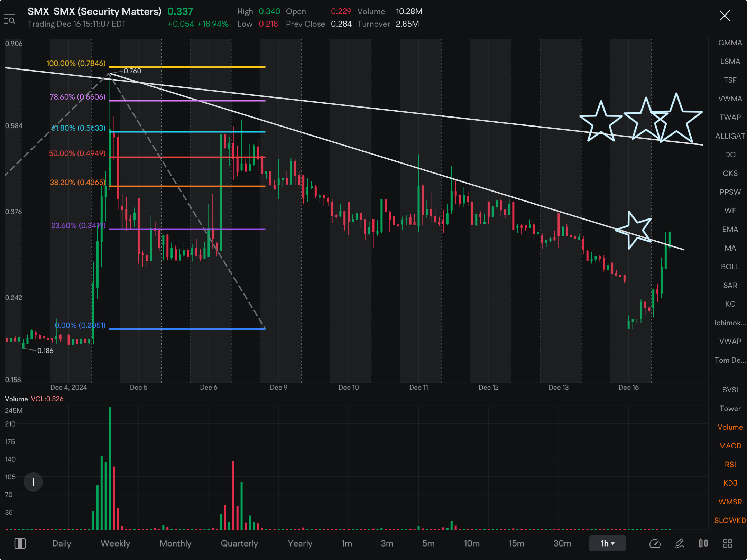Click the tallest Dec 4 volume bar

110,468
